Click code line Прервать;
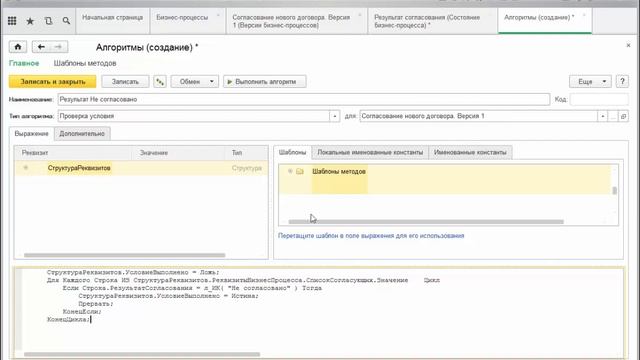 (x=96, y=304)
